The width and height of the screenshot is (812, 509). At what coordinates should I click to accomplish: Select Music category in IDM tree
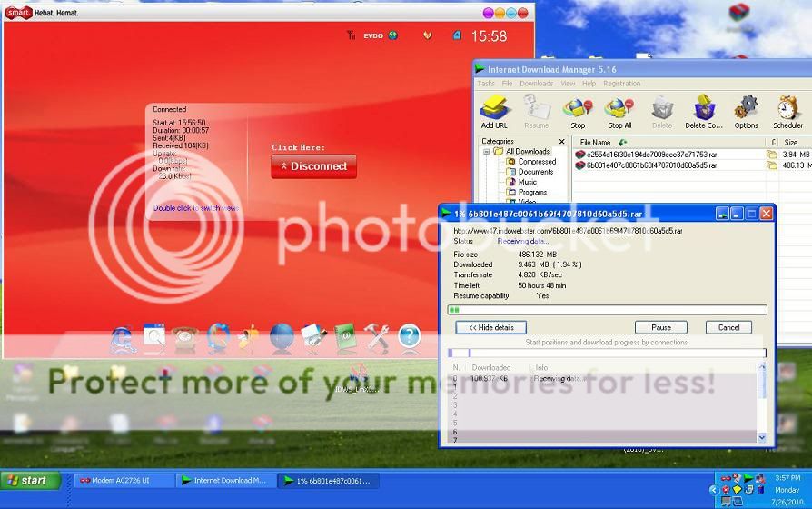[x=521, y=182]
